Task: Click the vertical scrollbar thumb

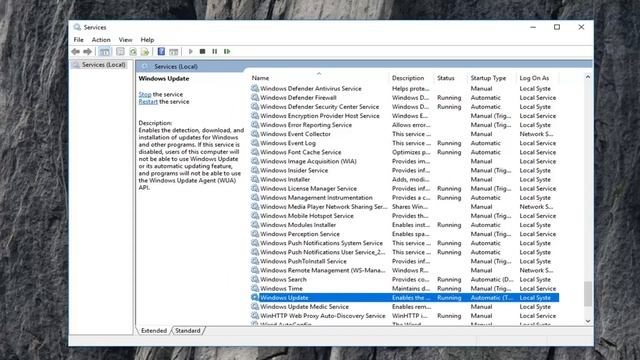Action: click(x=588, y=293)
